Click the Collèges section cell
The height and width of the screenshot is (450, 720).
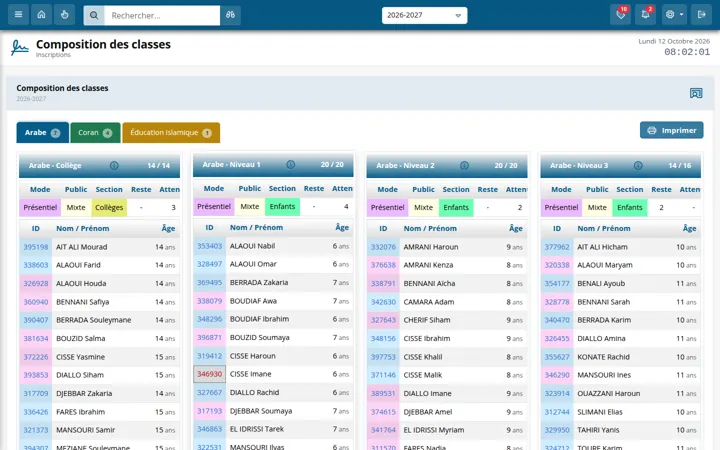[109, 207]
